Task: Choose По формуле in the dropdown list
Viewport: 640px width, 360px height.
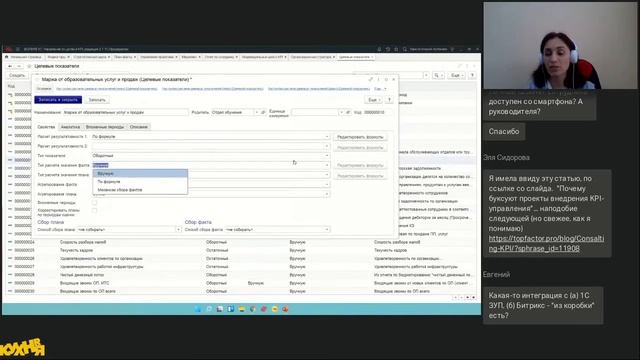Action: pos(140,182)
